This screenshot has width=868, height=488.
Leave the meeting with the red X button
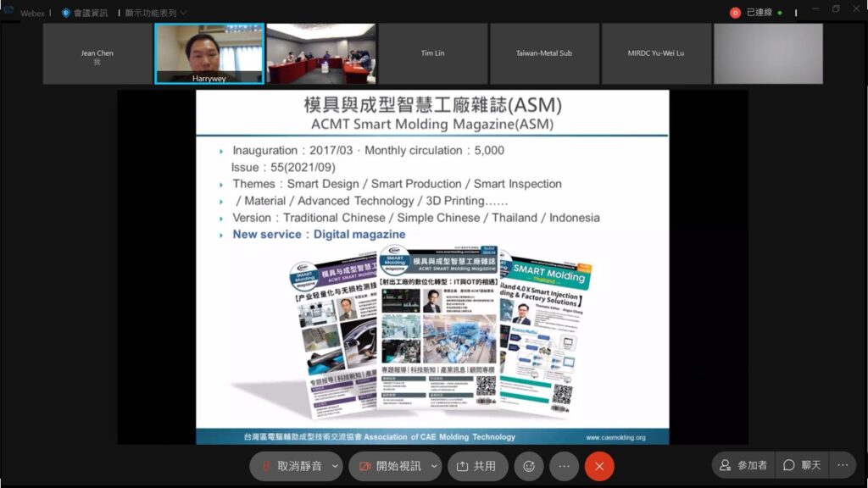click(x=599, y=466)
